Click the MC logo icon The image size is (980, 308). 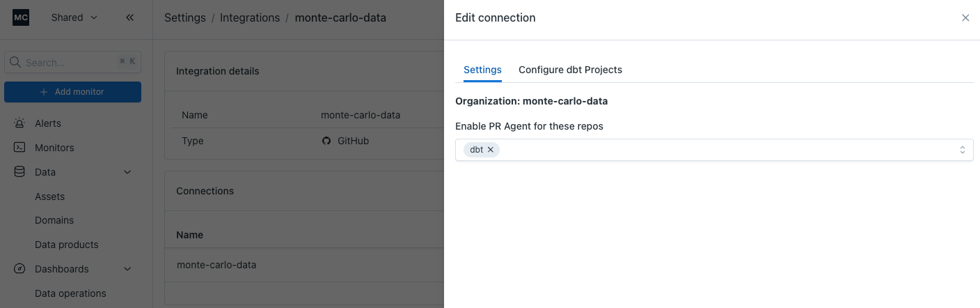pos(21,17)
